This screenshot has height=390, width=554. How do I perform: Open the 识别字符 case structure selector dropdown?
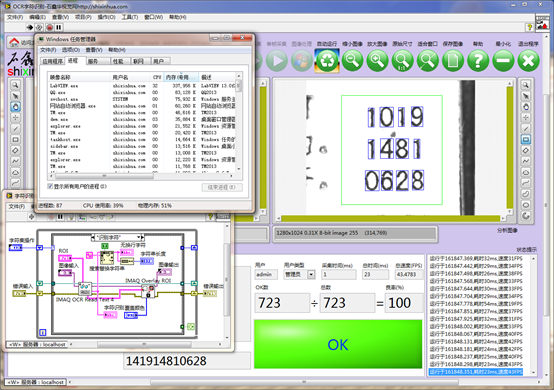click(x=138, y=237)
